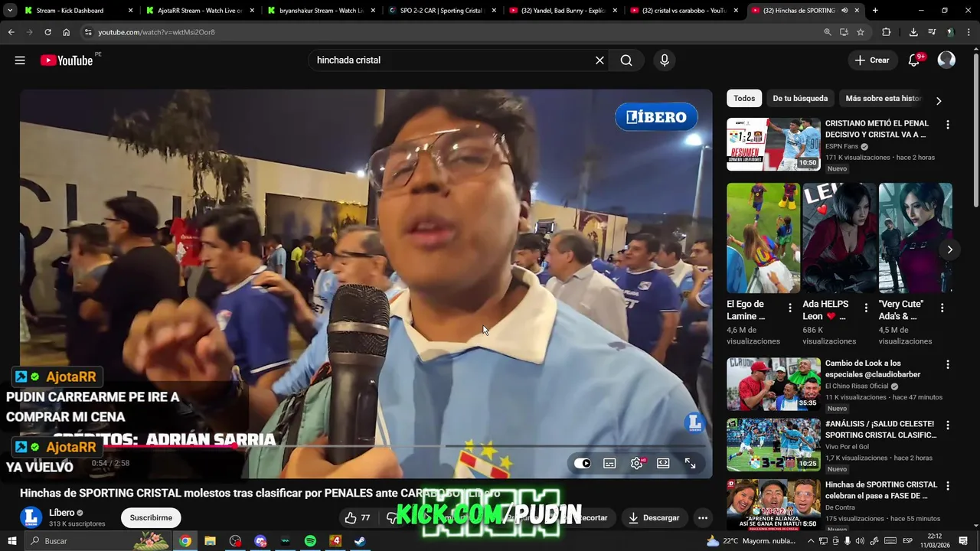Open the El Ego de Lamine short thumbnail
Image resolution: width=980 pixels, height=551 pixels.
point(763,238)
